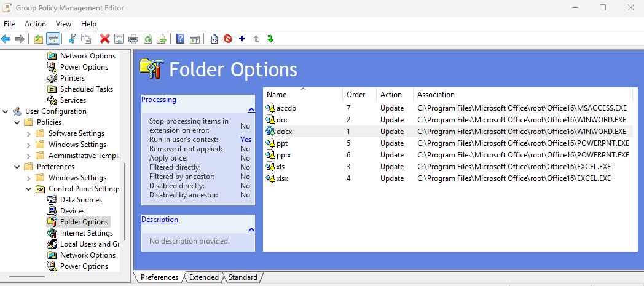Image resolution: width=644 pixels, height=286 pixels.
Task: Collapse the Processing panel chevron
Action: point(251,109)
